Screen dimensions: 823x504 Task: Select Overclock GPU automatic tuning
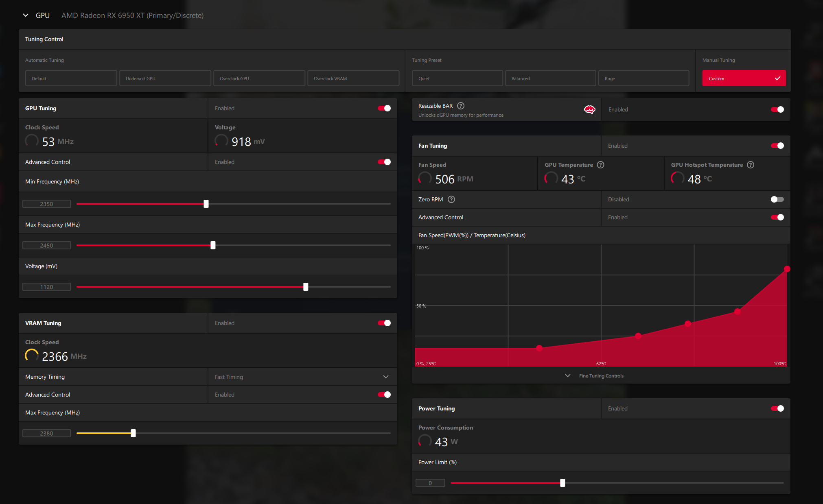pyautogui.click(x=259, y=78)
